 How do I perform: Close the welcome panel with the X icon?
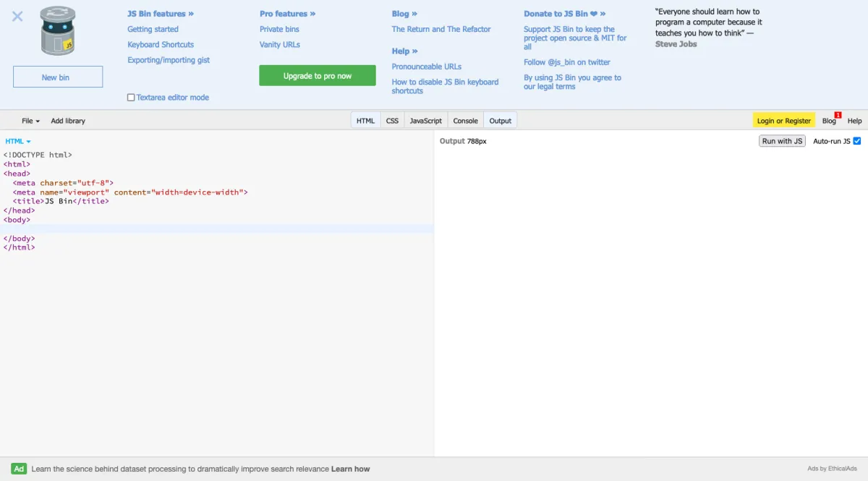point(17,16)
